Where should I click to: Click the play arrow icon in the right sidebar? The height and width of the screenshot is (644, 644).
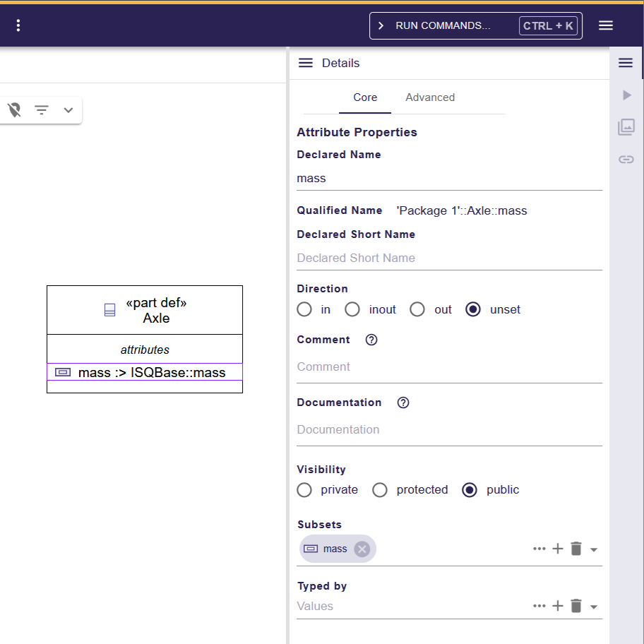click(626, 95)
